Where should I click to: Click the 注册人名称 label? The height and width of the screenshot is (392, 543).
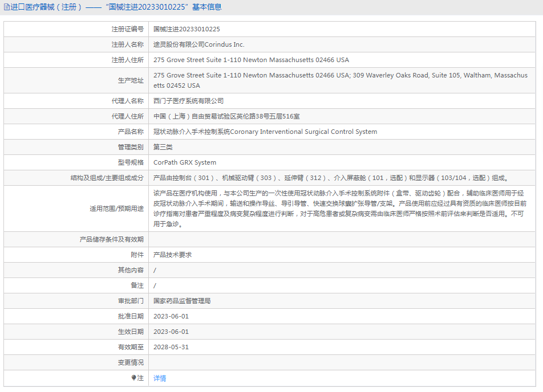[127, 44]
